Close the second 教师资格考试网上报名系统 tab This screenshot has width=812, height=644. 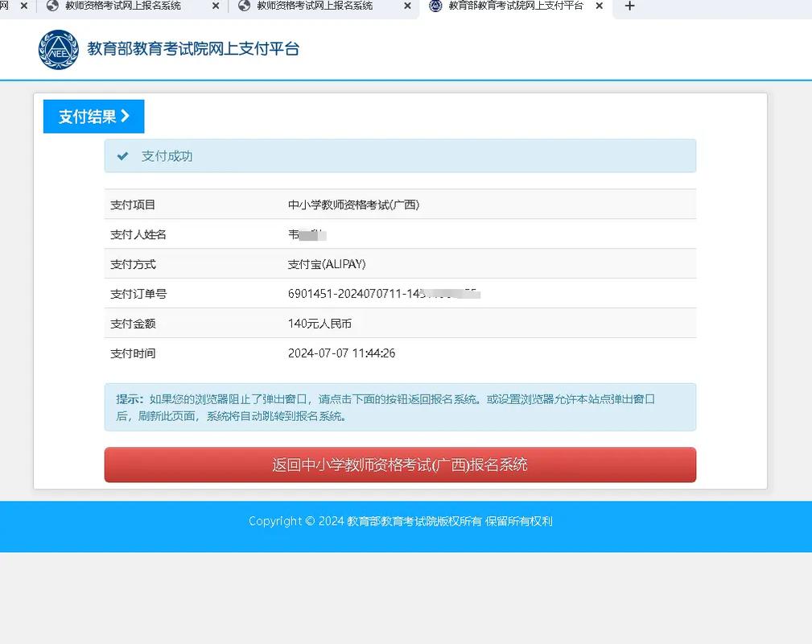pos(407,6)
